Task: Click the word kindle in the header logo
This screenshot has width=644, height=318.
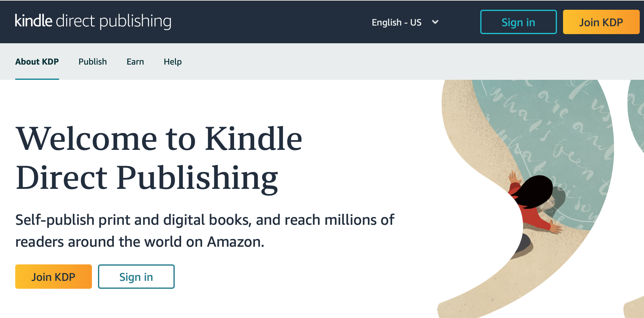Action: click(x=34, y=21)
